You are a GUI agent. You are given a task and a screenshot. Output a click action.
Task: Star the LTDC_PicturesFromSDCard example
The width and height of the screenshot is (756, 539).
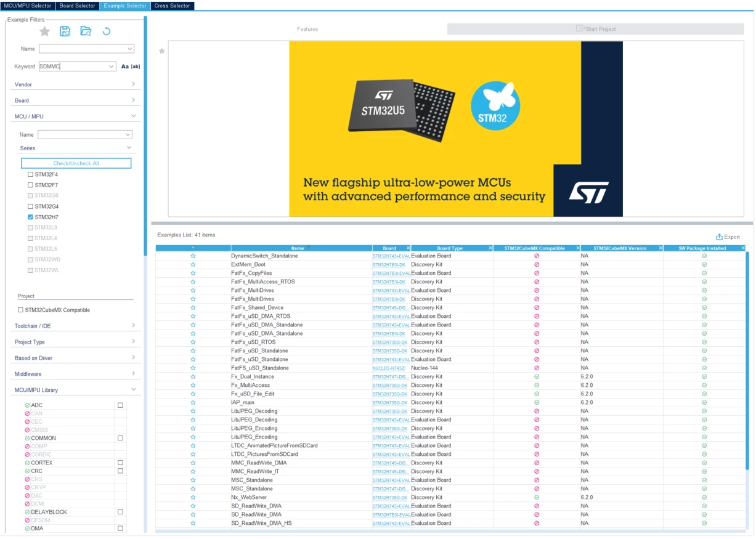click(x=193, y=454)
